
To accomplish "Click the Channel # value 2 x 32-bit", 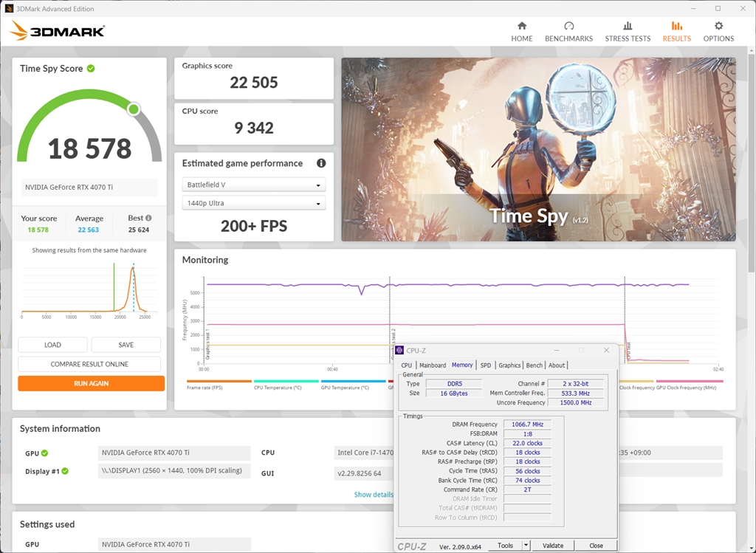I will pos(576,384).
